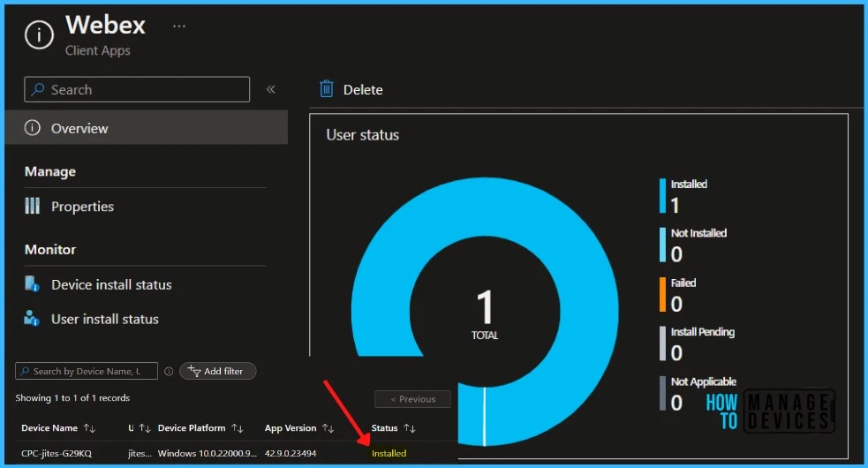Click the Overview info circle icon
The height and width of the screenshot is (468, 868).
pyautogui.click(x=32, y=128)
